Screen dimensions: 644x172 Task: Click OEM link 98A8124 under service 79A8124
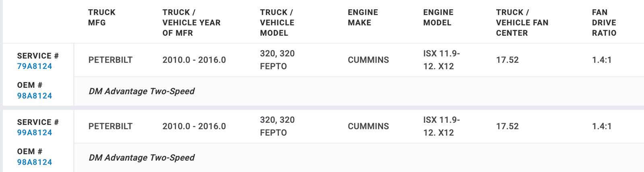click(x=35, y=96)
